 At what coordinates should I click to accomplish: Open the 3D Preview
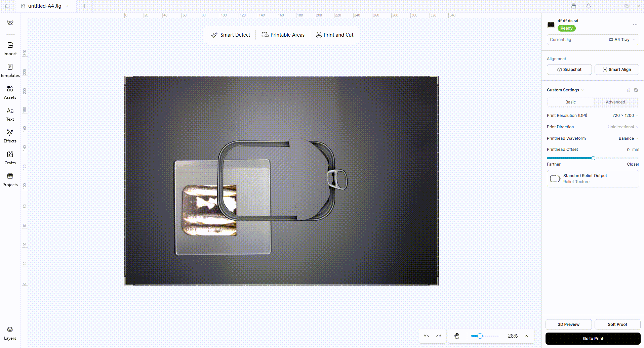coord(568,324)
